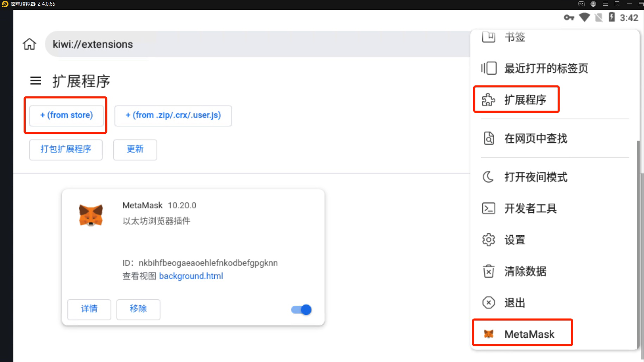Screen dimensions: 644x362
Task: Click the emulator gamepad icon in title bar
Action: click(x=581, y=4)
